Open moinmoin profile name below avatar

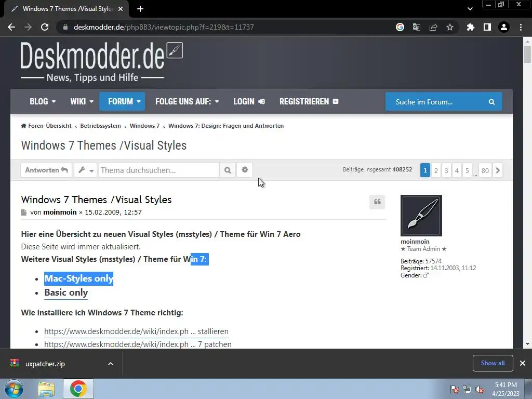tap(415, 242)
